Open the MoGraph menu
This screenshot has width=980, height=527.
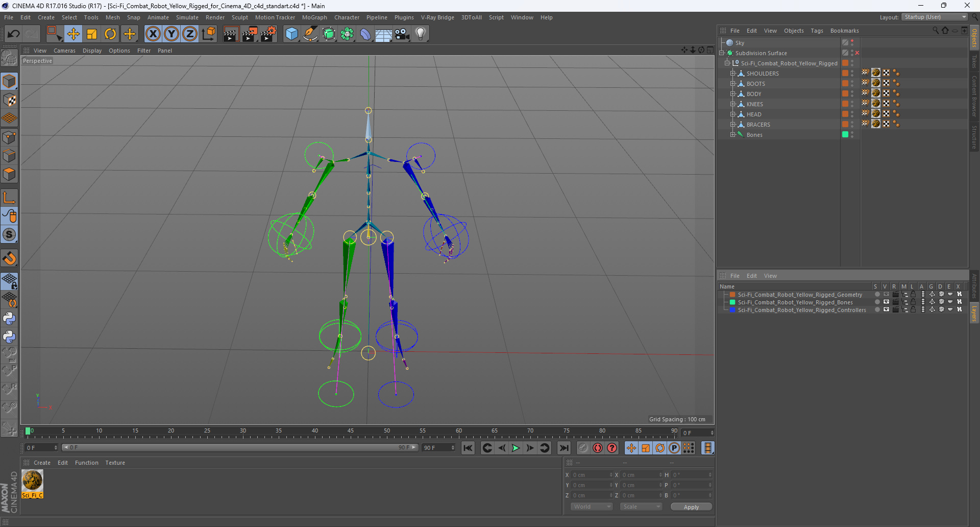click(314, 17)
